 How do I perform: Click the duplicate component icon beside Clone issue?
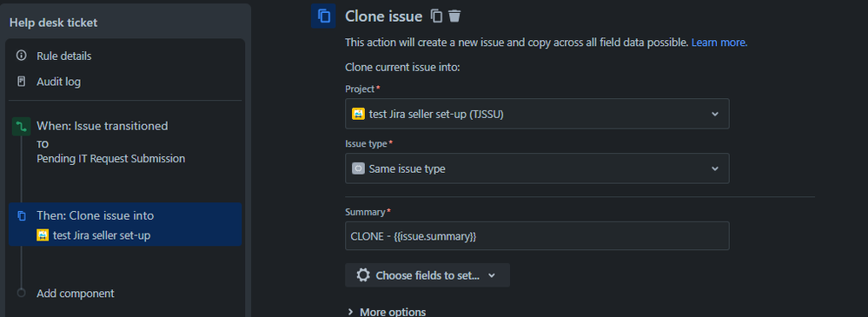tap(437, 16)
